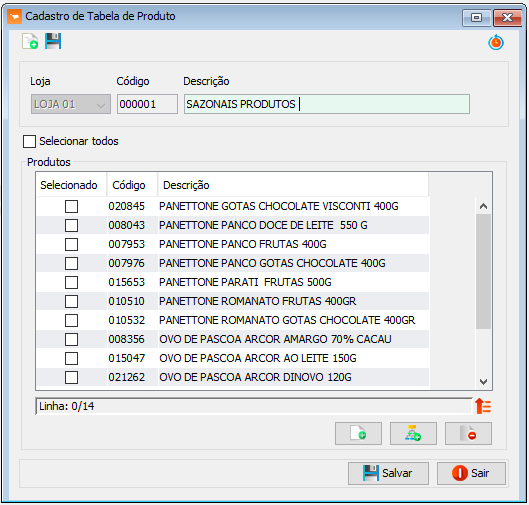The width and height of the screenshot is (529, 505).
Task: Tick the OVO DE PASCOA ARCOR DINOVO checkbox
Action: click(71, 377)
